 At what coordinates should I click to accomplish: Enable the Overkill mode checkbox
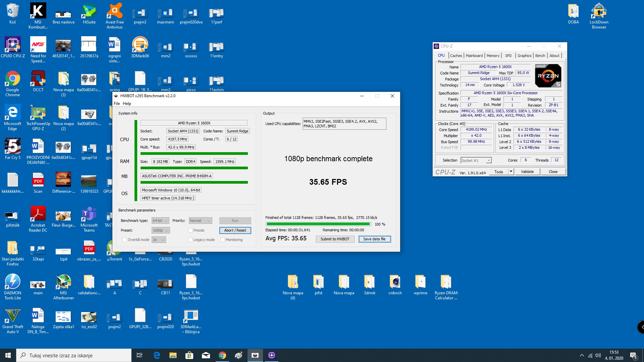coord(124,240)
